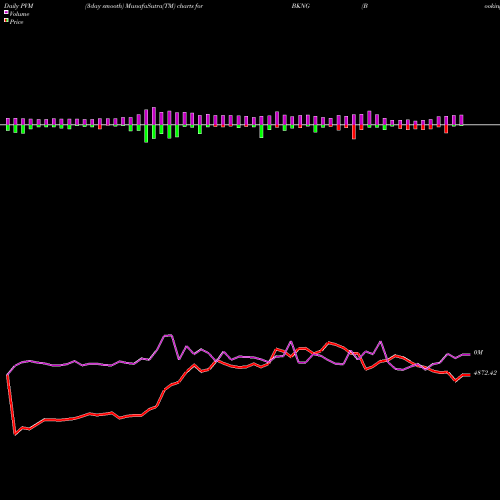This screenshot has height=500, width=500.
Task: Click the tallest magenta volume bar
Action: [x=154, y=116]
